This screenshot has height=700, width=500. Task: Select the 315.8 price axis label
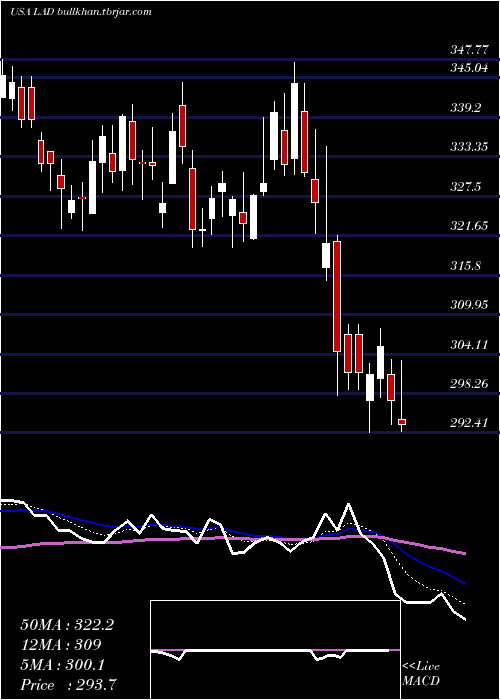tap(465, 266)
